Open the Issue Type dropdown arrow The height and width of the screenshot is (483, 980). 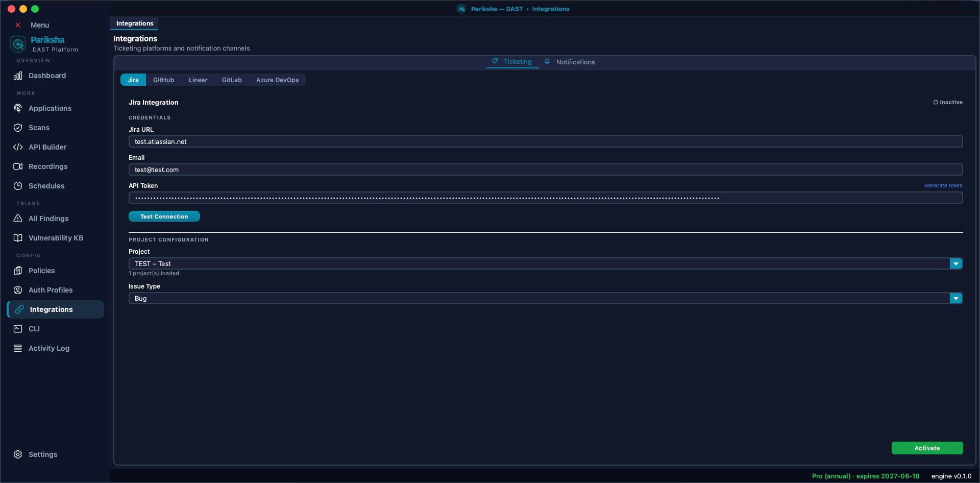coord(956,298)
